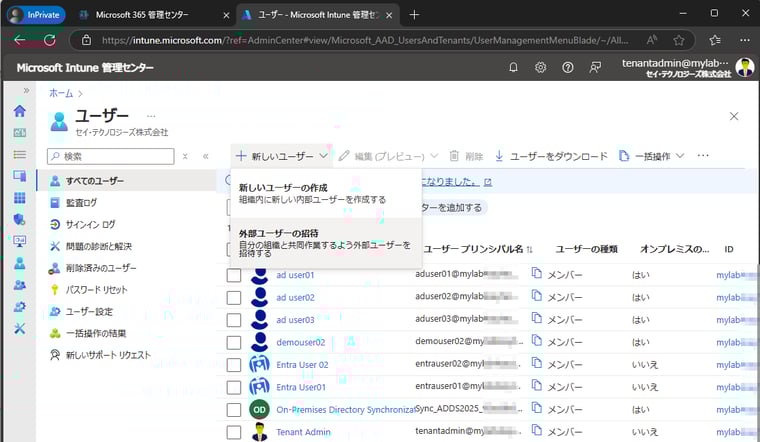Open the toolbar overflow ellipsis menu
Viewport: 760px width, 442px height.
coord(703,156)
